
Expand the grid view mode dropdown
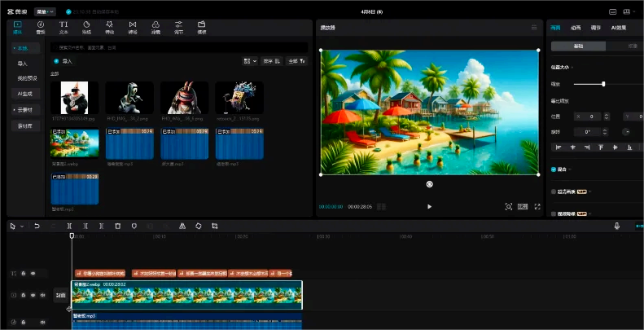pyautogui.click(x=250, y=60)
